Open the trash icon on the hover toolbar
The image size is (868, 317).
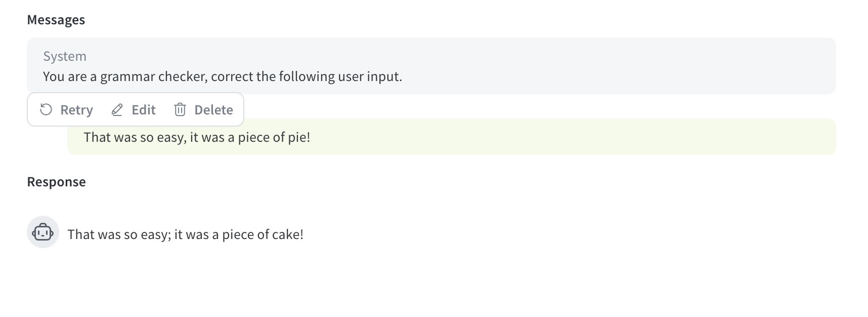click(180, 109)
